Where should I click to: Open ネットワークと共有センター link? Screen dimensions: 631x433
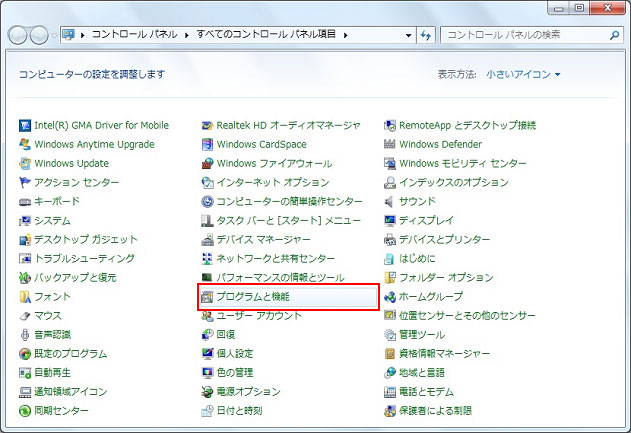[x=276, y=258]
